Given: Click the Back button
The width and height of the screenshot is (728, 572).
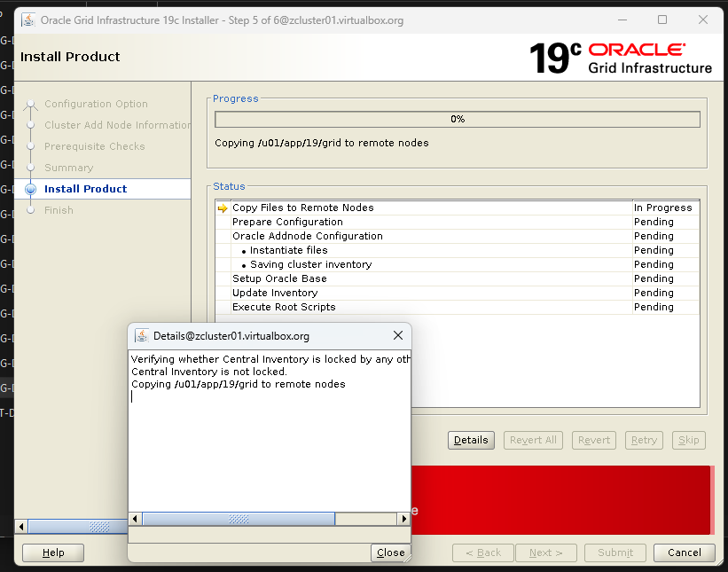Looking at the screenshot, I should tap(483, 552).
